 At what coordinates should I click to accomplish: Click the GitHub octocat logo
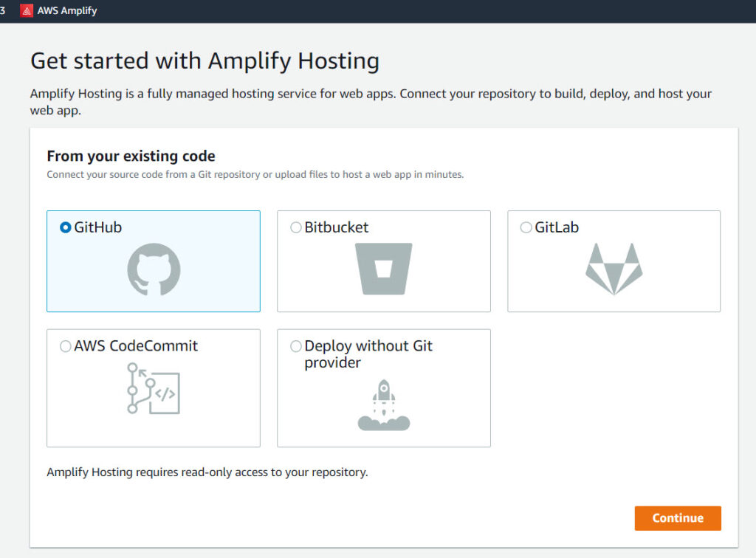[x=154, y=269]
